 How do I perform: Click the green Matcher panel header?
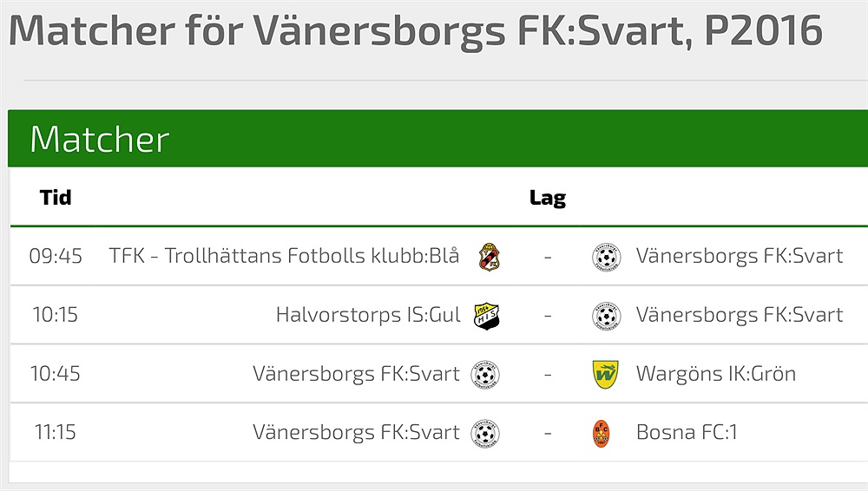click(434, 139)
